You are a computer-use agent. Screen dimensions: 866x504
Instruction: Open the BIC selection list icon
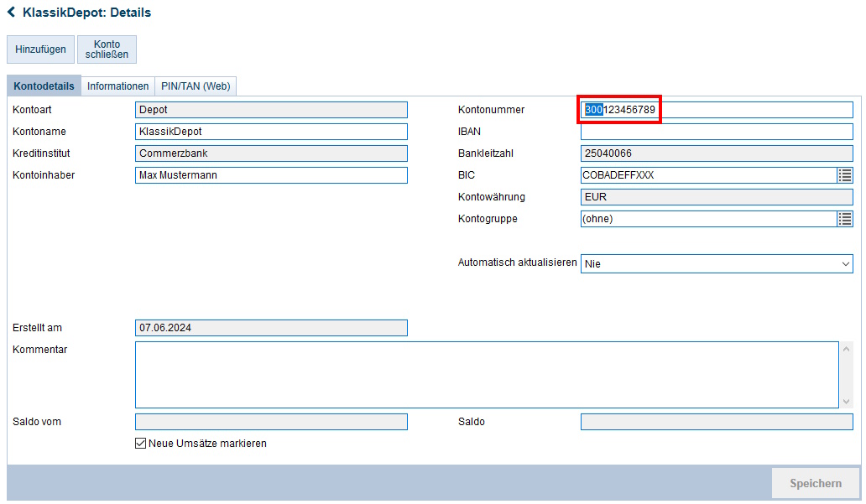tap(846, 175)
